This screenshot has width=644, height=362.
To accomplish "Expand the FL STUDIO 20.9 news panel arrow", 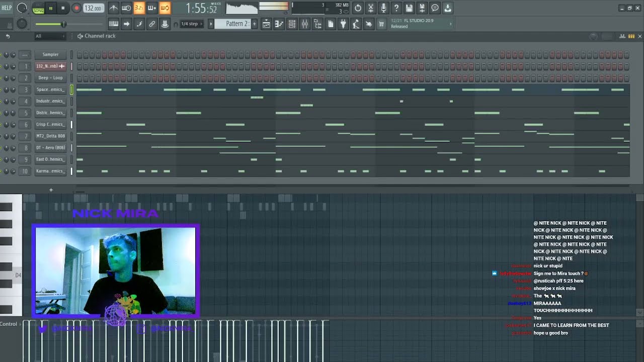I will click(x=450, y=24).
